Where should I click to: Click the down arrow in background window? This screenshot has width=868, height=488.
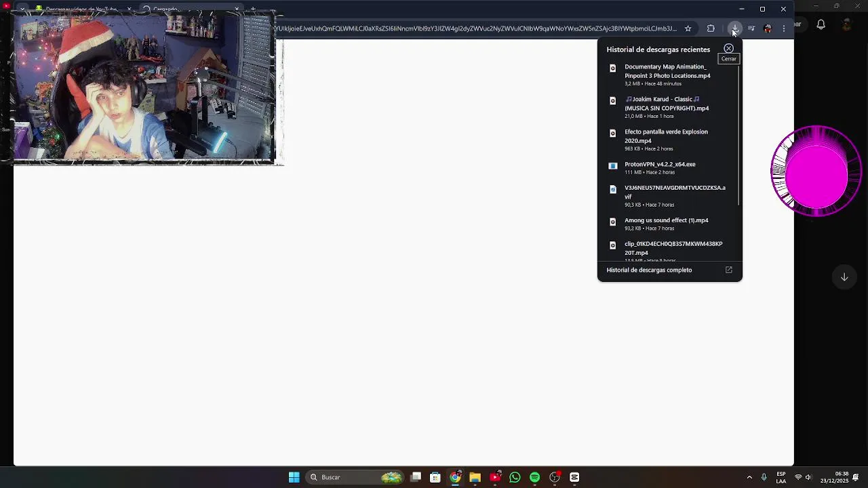coord(844,277)
